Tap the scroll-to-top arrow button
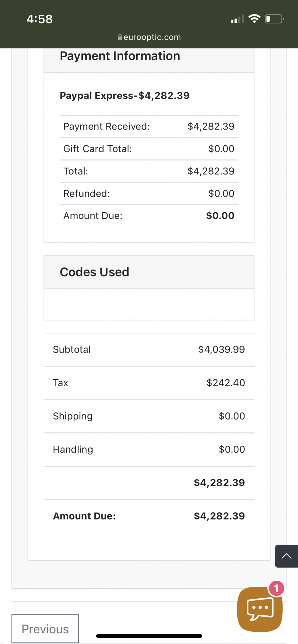The height and width of the screenshot is (644, 298). click(x=286, y=556)
